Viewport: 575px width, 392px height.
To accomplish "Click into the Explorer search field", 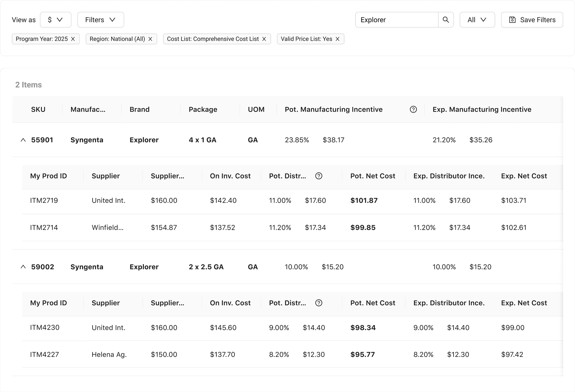I will 397,20.
